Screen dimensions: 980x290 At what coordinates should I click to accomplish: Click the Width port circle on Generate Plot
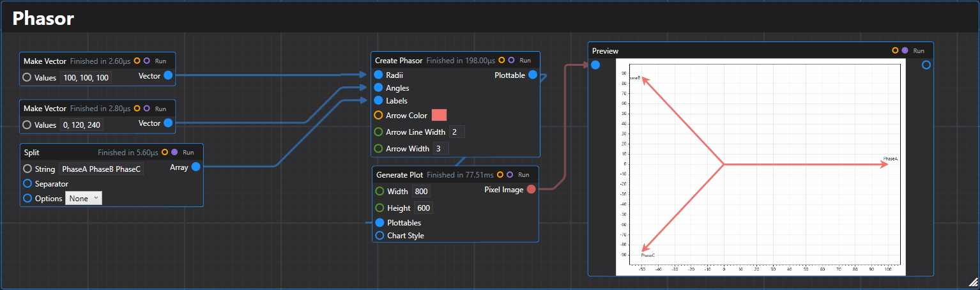coord(379,191)
